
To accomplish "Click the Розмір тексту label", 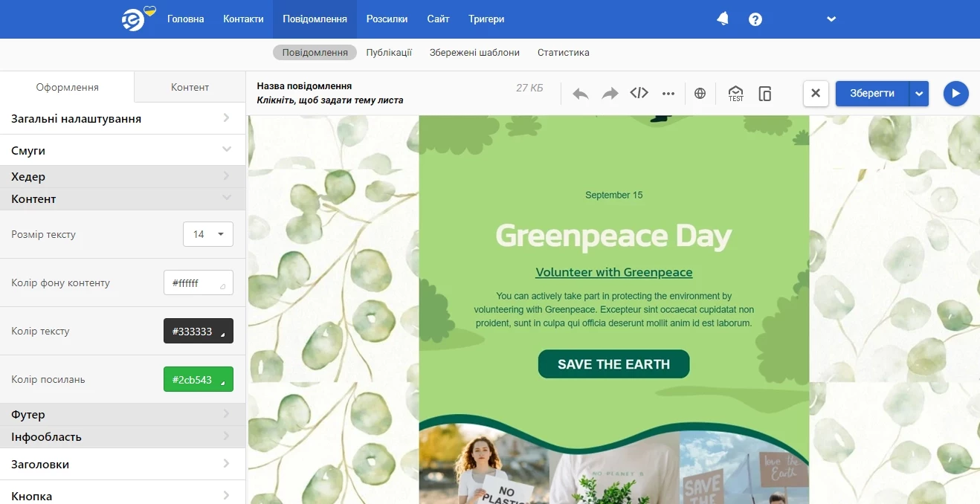I will (x=44, y=235).
